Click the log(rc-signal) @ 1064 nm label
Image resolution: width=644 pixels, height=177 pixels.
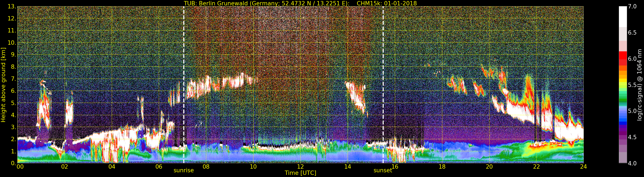pyautogui.click(x=640, y=85)
